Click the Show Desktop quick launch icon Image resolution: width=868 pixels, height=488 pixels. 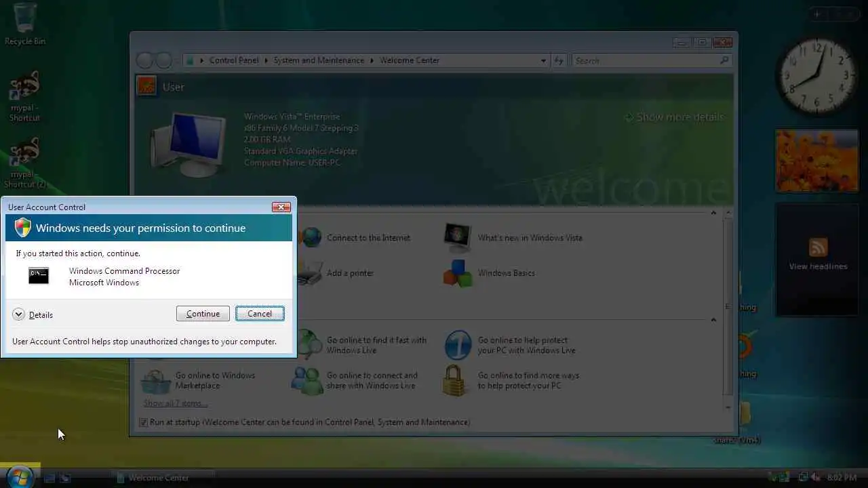(49, 478)
